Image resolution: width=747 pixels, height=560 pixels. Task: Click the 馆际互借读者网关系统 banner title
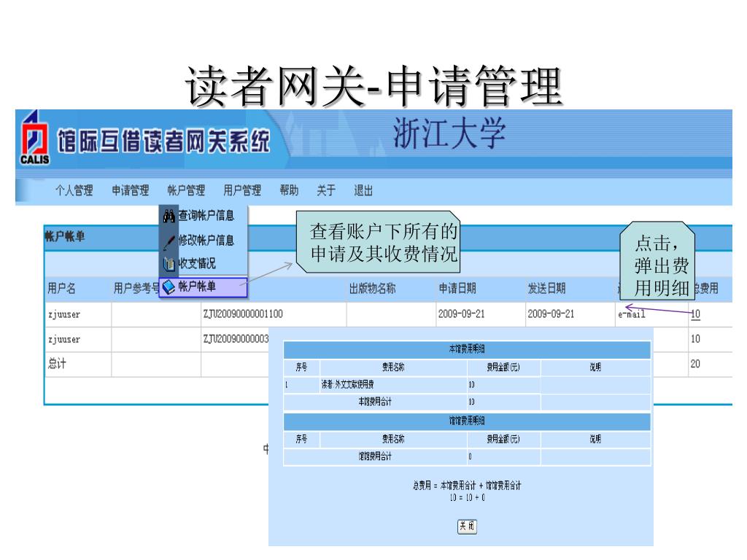pos(163,141)
